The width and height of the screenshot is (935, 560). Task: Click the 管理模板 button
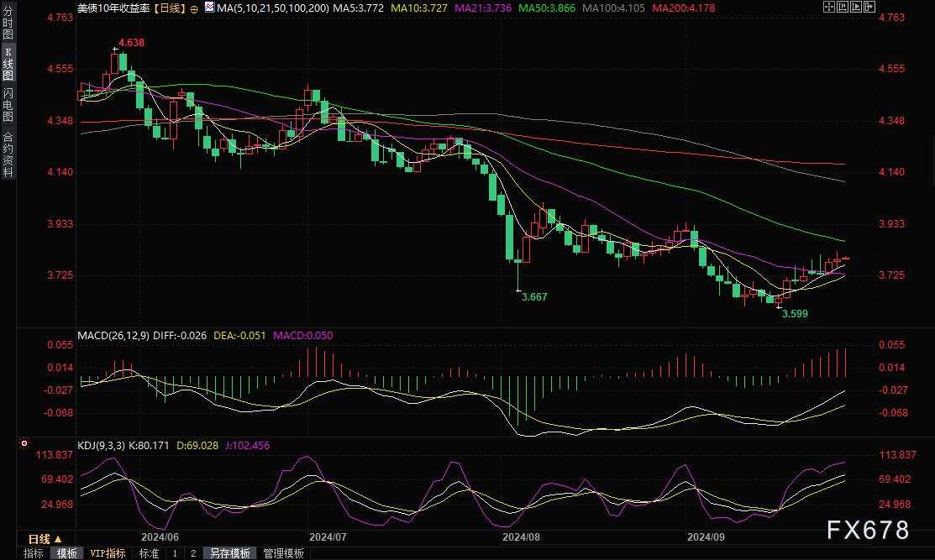pyautogui.click(x=283, y=553)
